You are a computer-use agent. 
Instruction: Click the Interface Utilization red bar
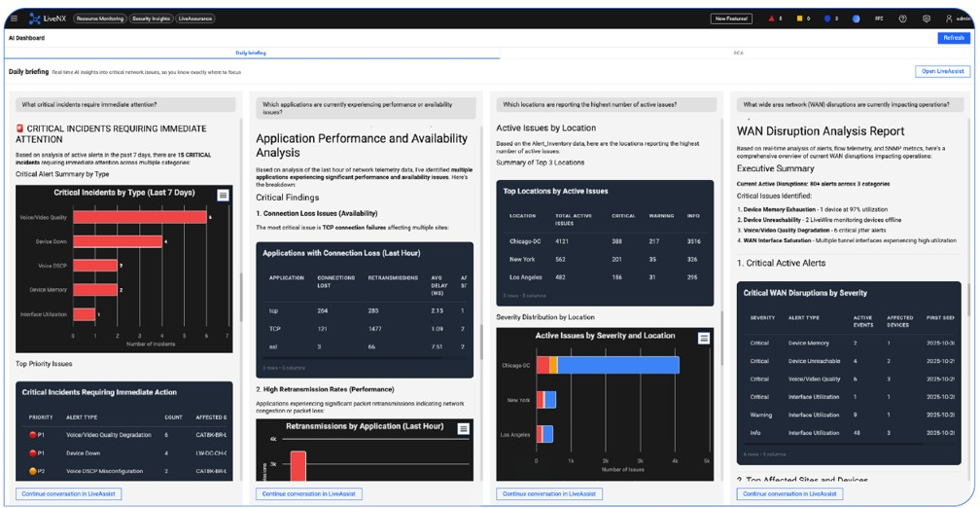point(85,314)
